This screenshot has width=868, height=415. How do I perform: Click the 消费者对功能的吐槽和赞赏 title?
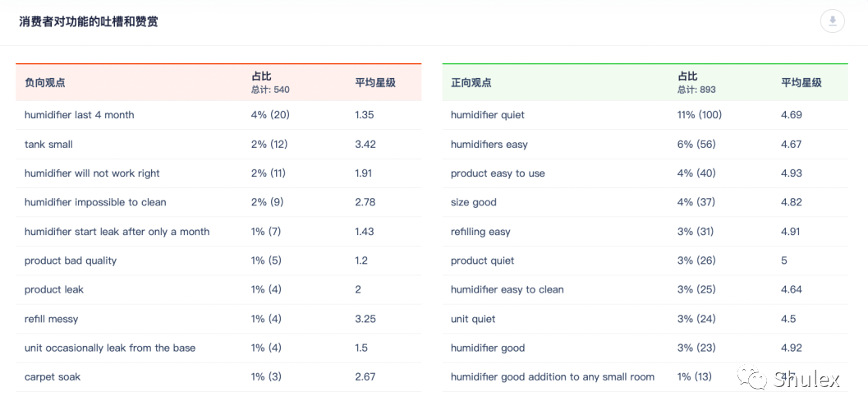click(89, 23)
